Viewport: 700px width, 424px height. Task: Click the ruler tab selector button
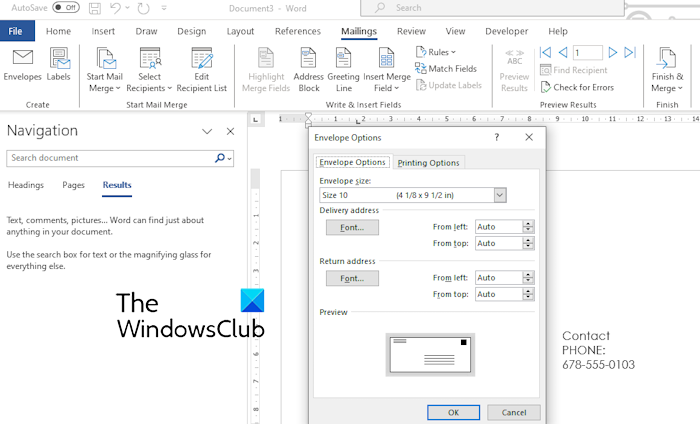coord(255,119)
